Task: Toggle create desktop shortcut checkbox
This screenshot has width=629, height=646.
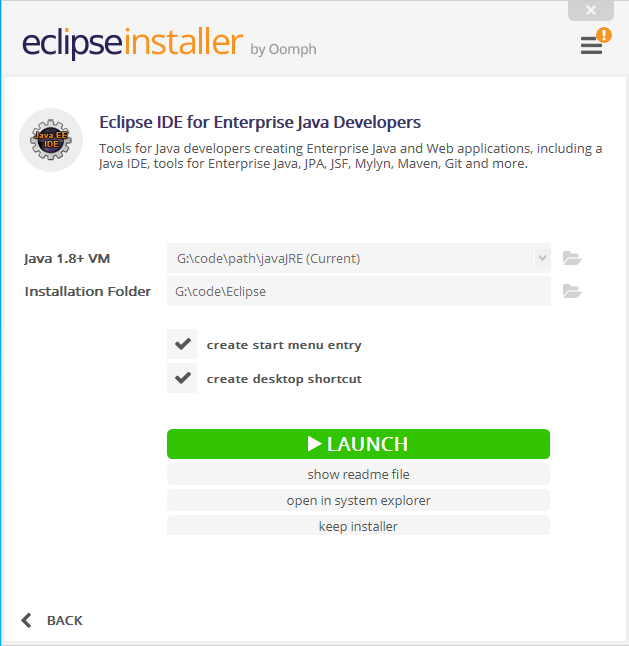Action: tap(182, 378)
